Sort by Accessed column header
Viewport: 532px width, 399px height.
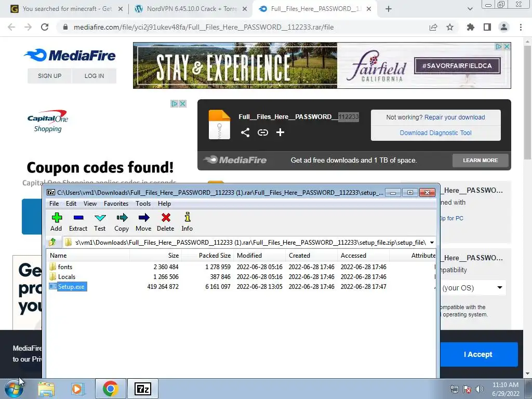tap(363, 255)
